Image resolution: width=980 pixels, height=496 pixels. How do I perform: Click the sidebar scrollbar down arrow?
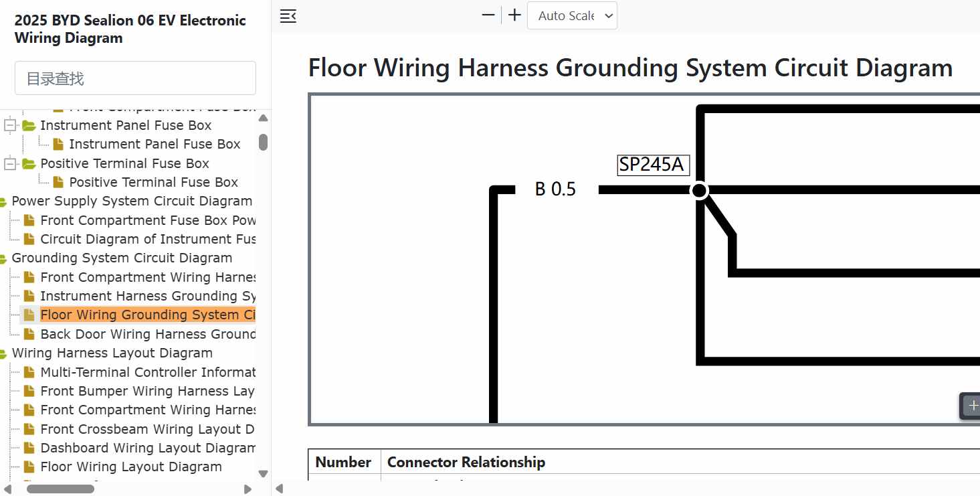(264, 474)
